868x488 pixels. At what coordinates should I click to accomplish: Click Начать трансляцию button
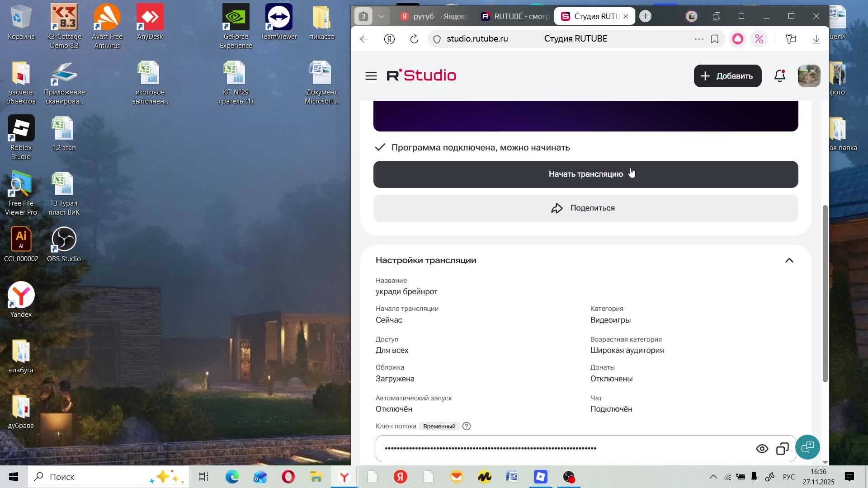tap(585, 174)
